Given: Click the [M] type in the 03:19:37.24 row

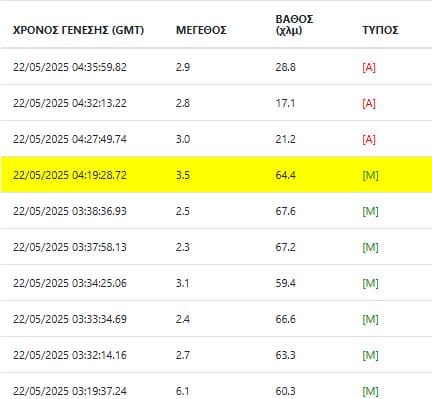Looking at the screenshot, I should tap(370, 391).
